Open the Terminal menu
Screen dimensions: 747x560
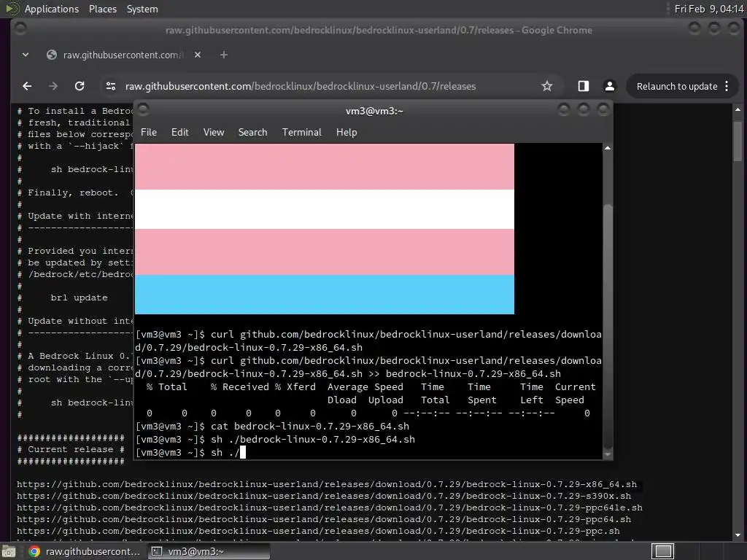(301, 132)
